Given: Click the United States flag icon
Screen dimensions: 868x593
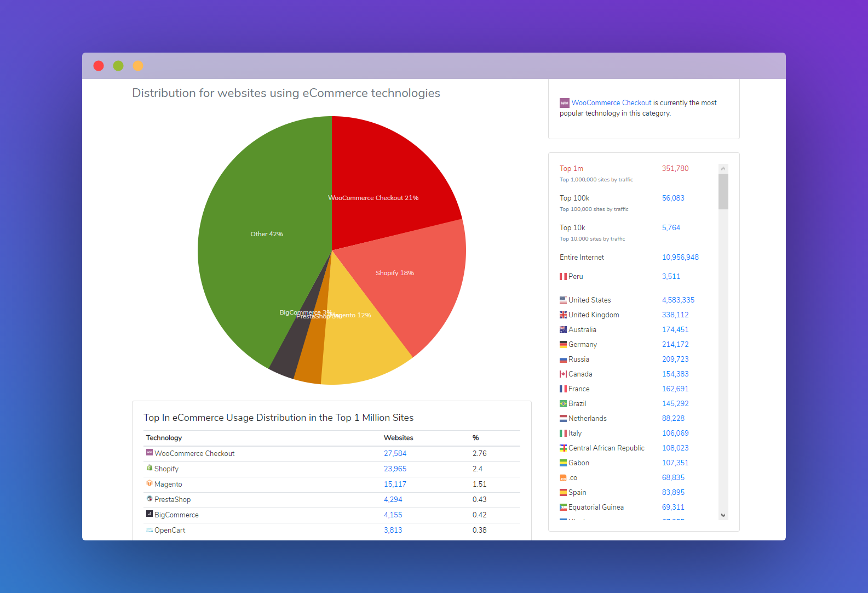Looking at the screenshot, I should click(x=563, y=300).
